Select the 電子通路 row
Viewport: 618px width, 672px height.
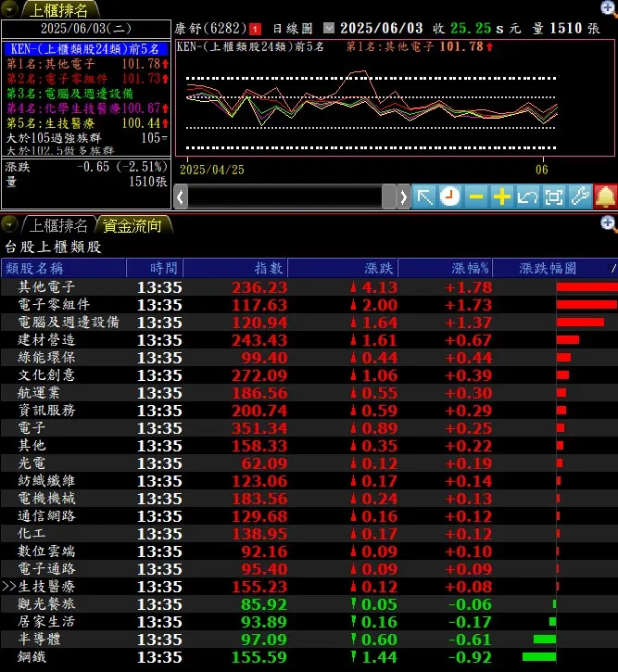click(x=309, y=568)
